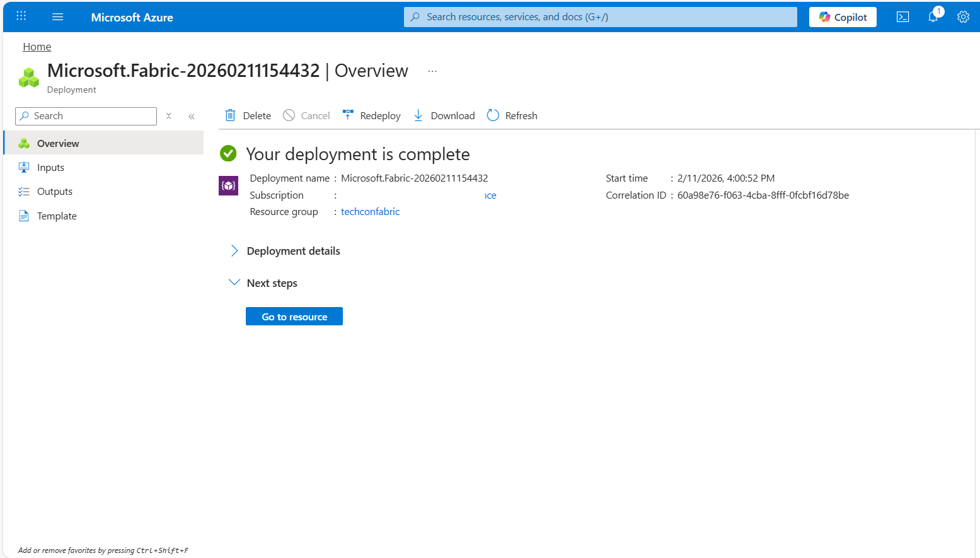Download the deployment details

coord(444,115)
